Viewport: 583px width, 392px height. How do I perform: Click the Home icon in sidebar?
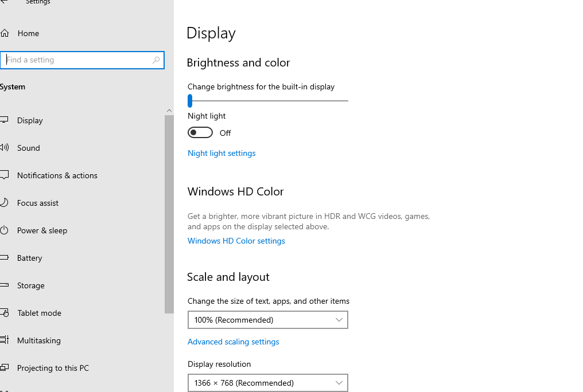click(x=5, y=33)
